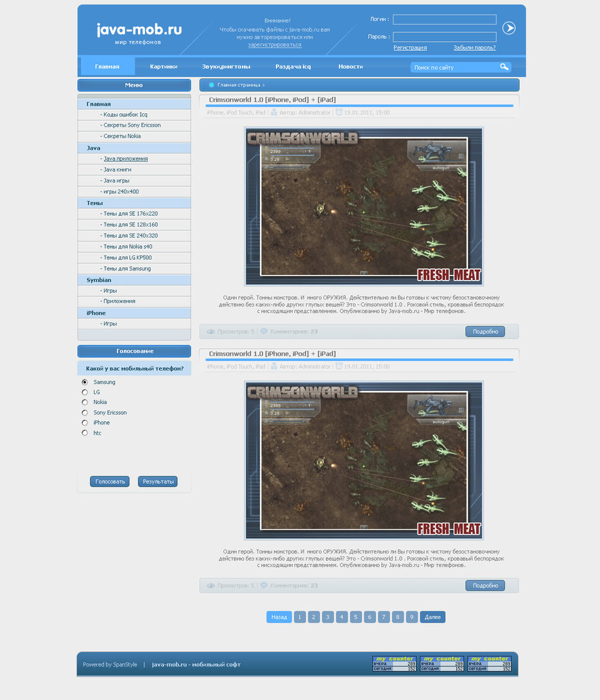Open Темы category in sidebar menu
600x700 pixels.
[134, 203]
